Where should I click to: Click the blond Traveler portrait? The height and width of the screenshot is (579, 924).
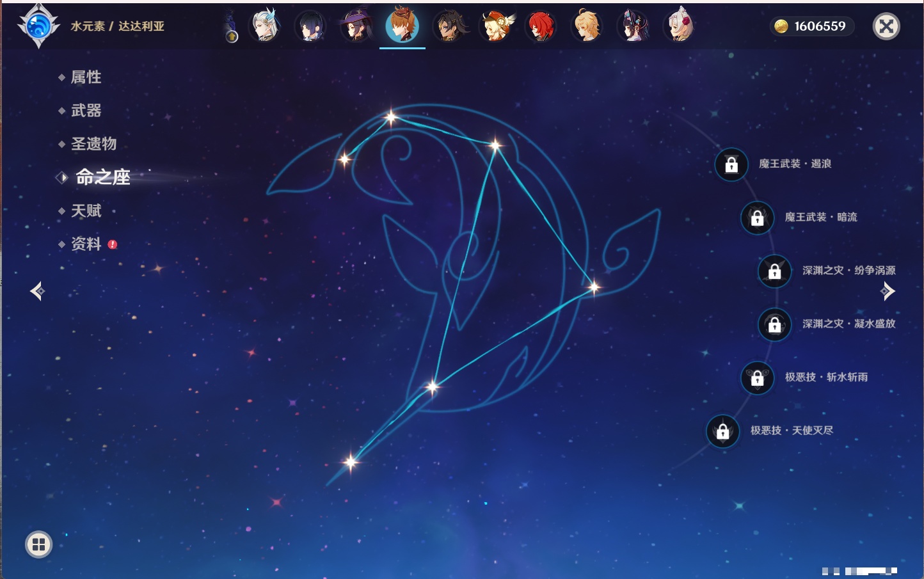click(587, 26)
